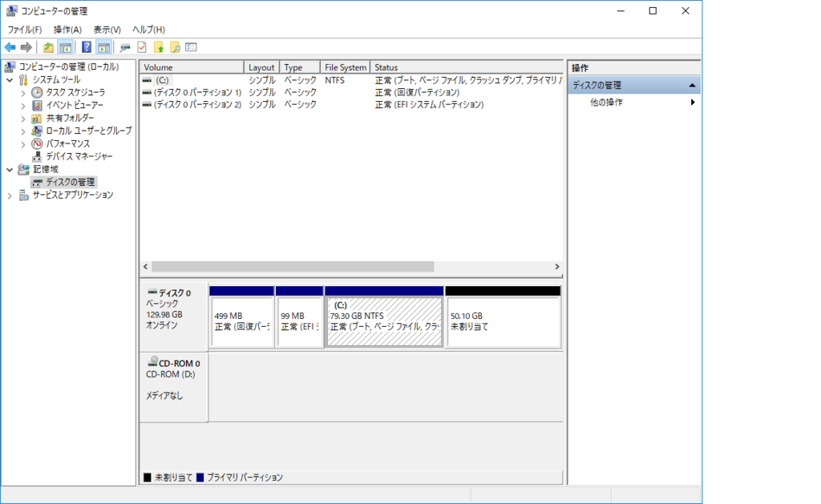Viewport: 821px width, 504px height.
Task: Click the Type column header
Action: 300,67
